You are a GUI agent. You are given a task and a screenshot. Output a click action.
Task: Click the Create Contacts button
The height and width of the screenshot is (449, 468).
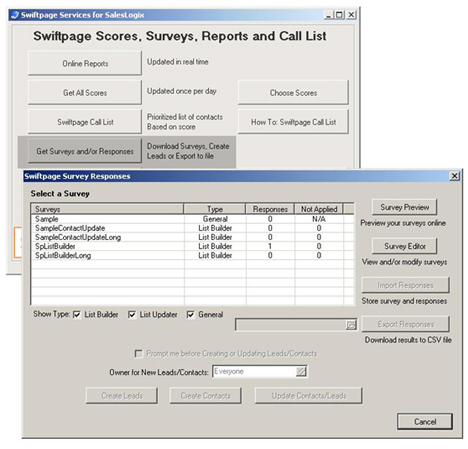(206, 396)
